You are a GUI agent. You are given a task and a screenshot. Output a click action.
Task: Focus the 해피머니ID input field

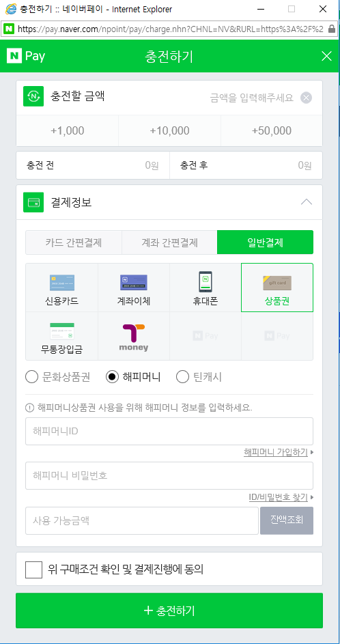point(169,431)
